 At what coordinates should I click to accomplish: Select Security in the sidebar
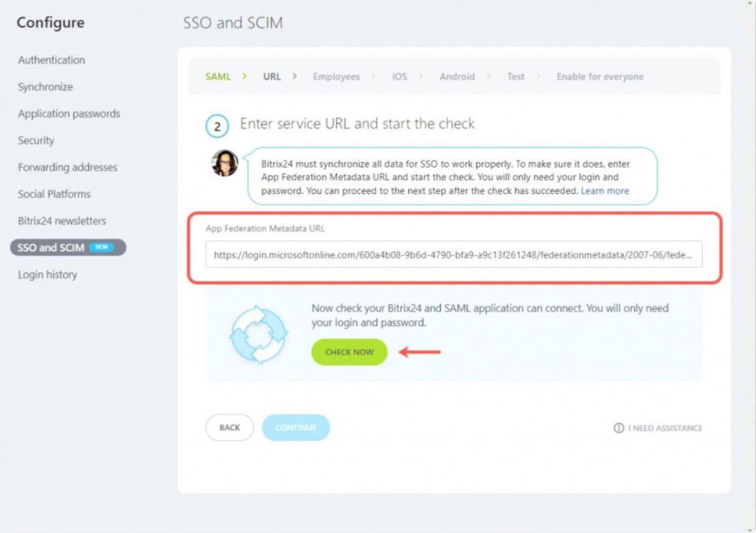pos(36,141)
